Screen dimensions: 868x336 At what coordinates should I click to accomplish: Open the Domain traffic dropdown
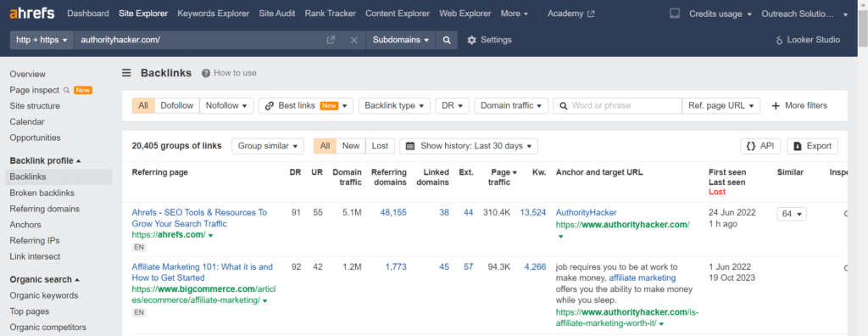tap(511, 105)
